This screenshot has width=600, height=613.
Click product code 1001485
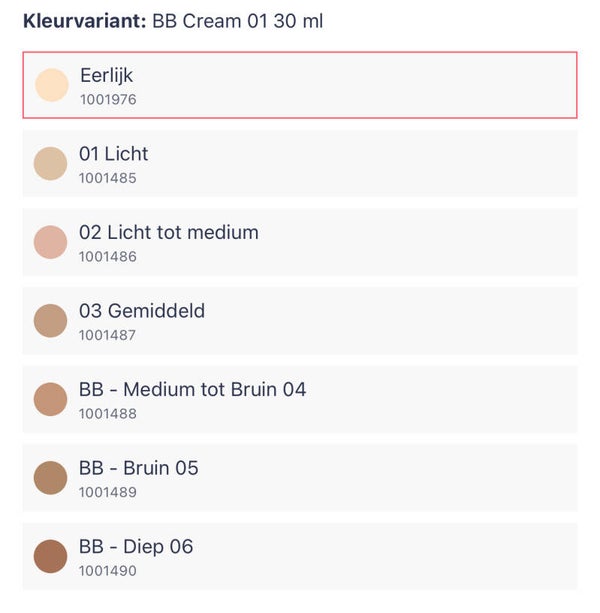point(107,178)
